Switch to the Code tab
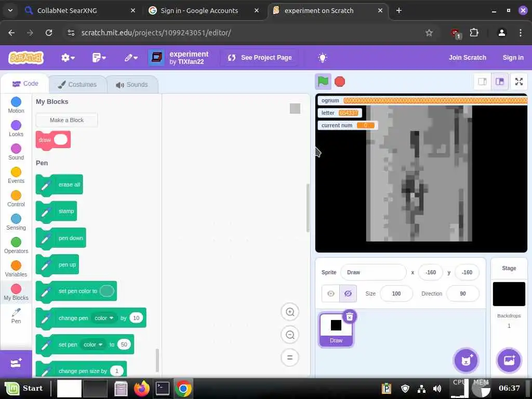532x399 pixels. coord(25,84)
